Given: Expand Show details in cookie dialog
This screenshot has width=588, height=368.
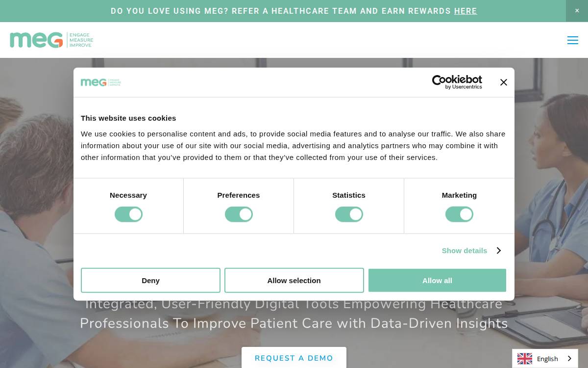Looking at the screenshot, I should pos(471,250).
